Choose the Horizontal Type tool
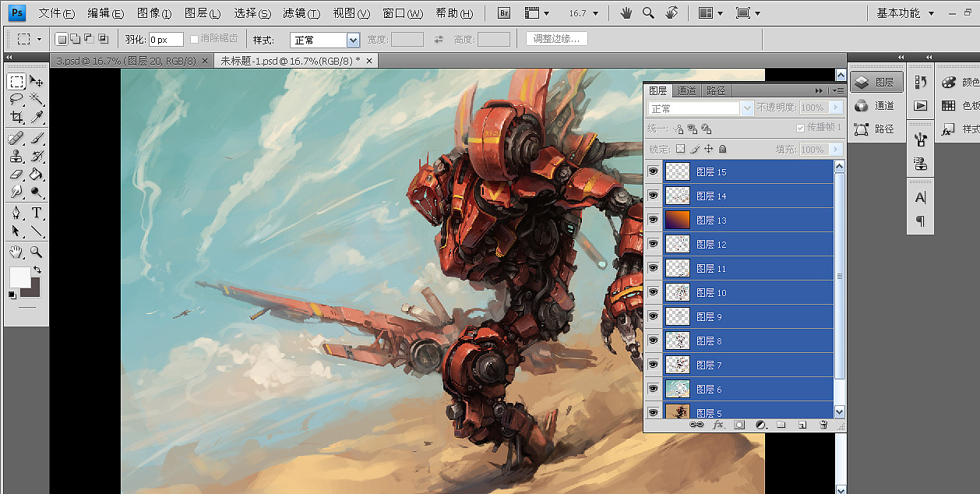 pyautogui.click(x=37, y=213)
